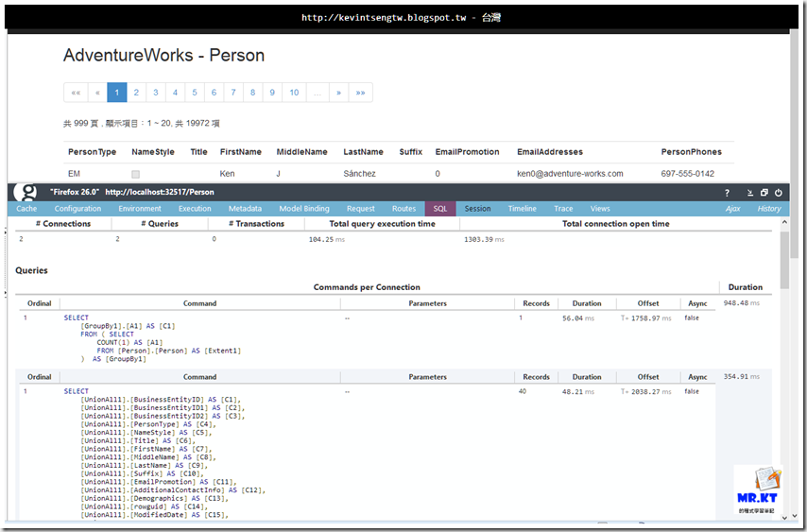Click the T+ 2038.27 ms offset value
This screenshot has height=532, width=807.
pos(646,392)
